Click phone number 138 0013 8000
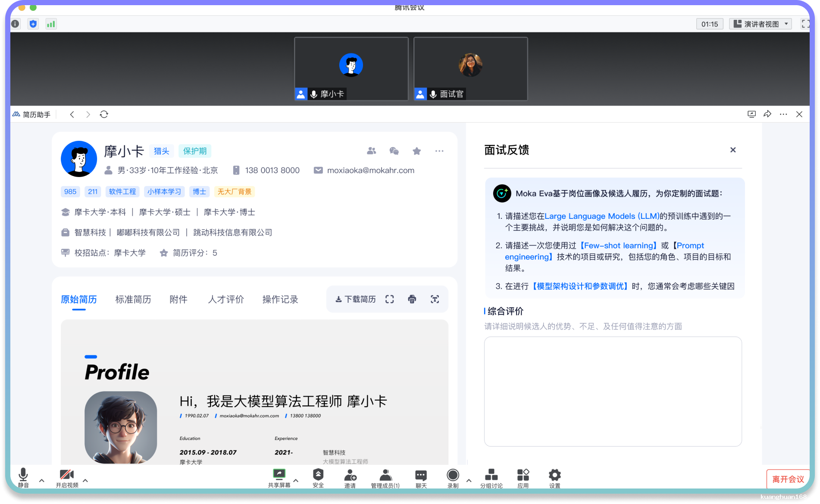Viewport: 820px width, 504px height. [272, 171]
